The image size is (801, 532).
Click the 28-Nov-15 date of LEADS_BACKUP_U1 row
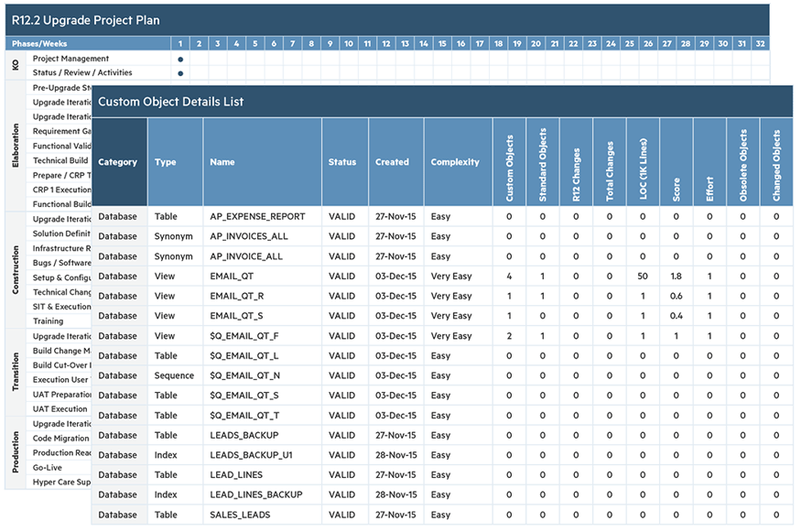[395, 455]
